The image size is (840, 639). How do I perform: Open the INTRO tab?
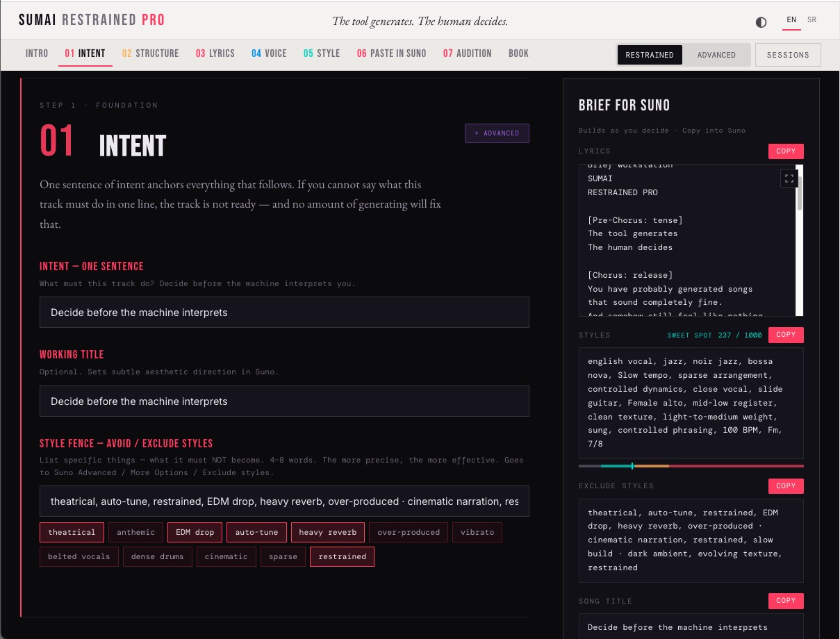coord(37,53)
